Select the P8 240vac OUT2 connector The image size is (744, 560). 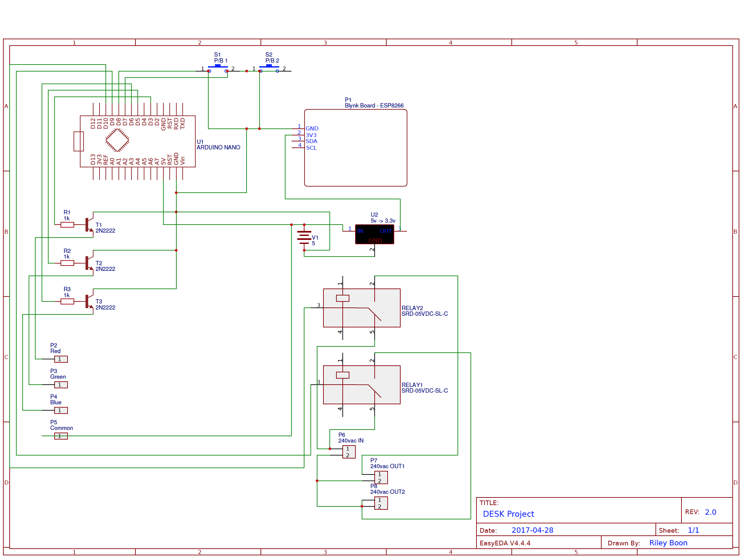point(381,504)
